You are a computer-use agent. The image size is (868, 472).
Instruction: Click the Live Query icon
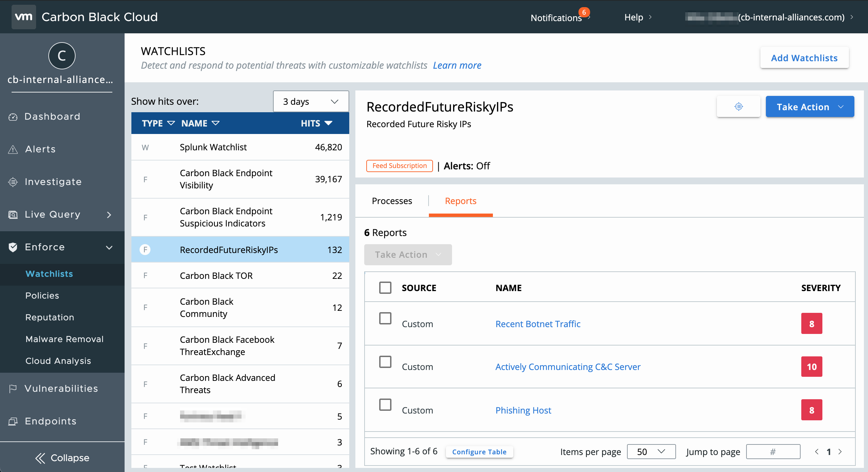coord(13,215)
